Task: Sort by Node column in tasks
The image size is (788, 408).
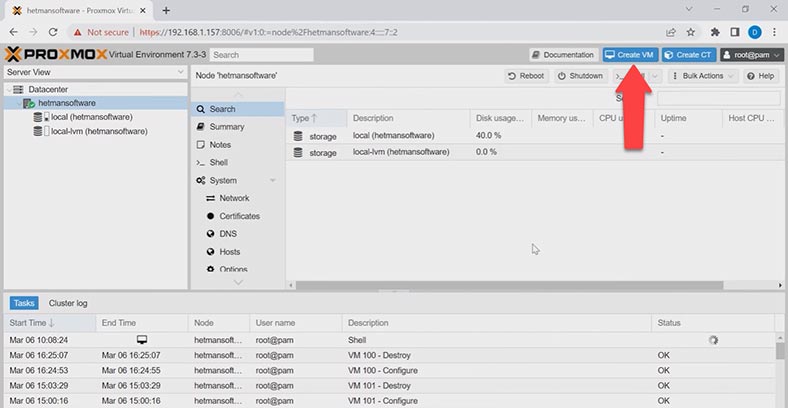Action: tap(219, 323)
